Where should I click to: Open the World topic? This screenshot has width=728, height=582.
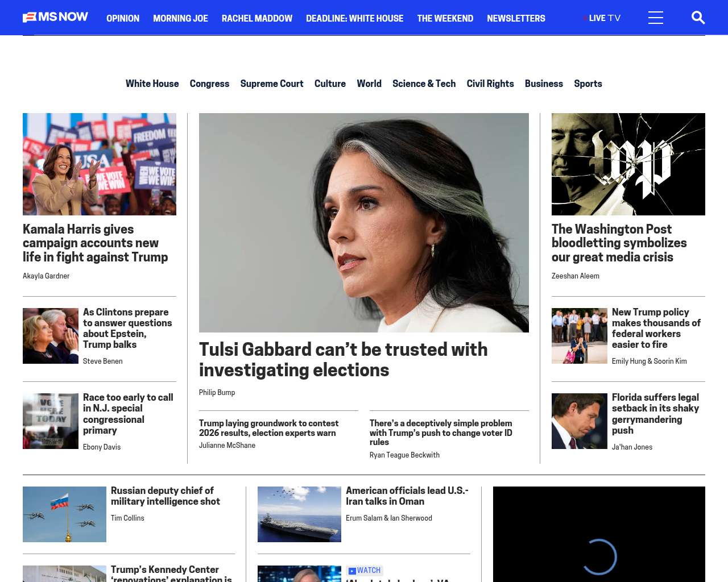(369, 84)
